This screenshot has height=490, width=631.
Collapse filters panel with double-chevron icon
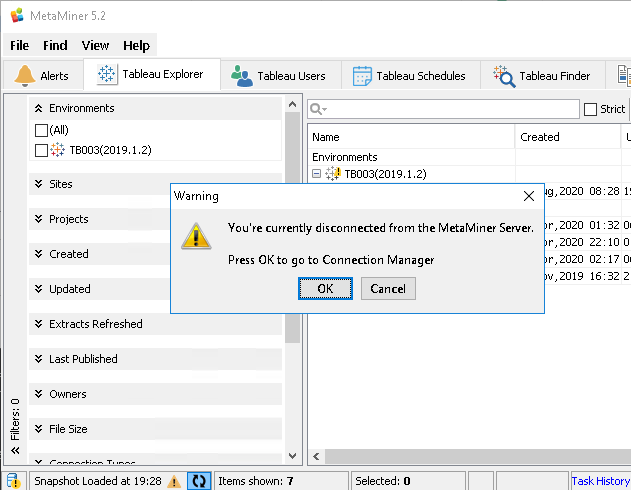(x=15, y=450)
